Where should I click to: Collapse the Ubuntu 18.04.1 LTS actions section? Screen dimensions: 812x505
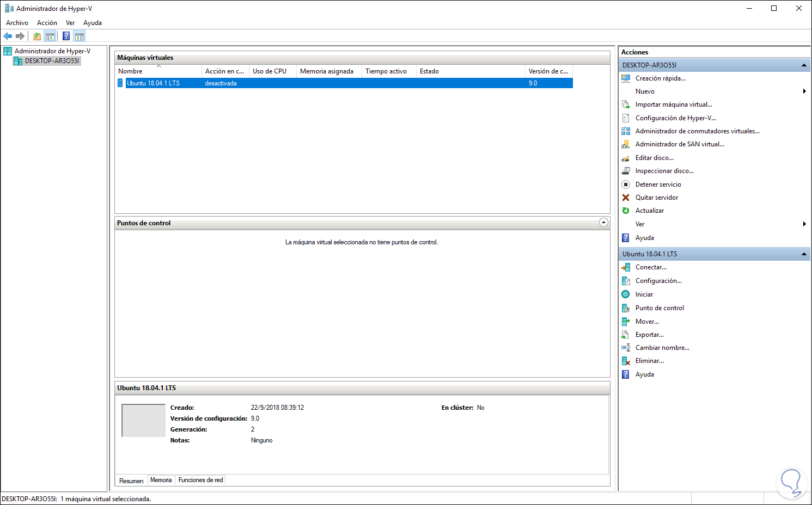click(x=804, y=254)
